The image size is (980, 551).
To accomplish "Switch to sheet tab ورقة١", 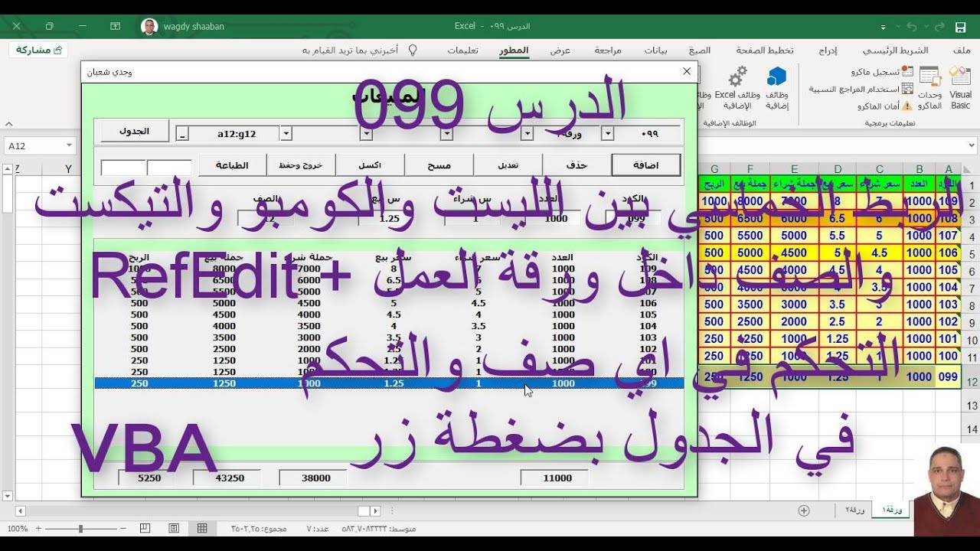I will 891,510.
